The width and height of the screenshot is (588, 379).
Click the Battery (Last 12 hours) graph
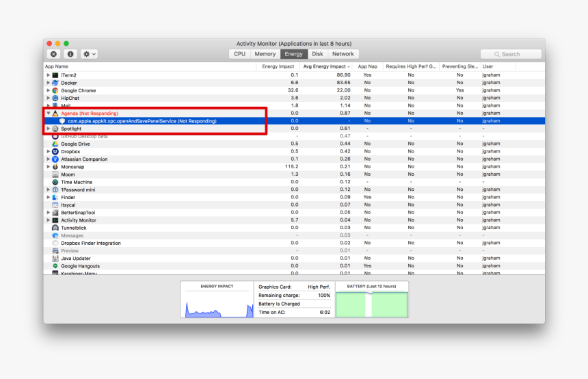[372, 300]
